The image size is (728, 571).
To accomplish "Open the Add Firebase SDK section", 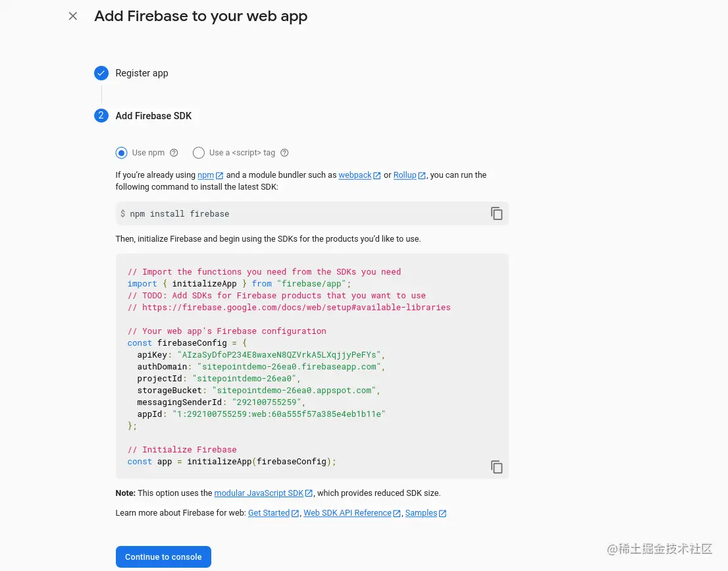I will (x=153, y=116).
